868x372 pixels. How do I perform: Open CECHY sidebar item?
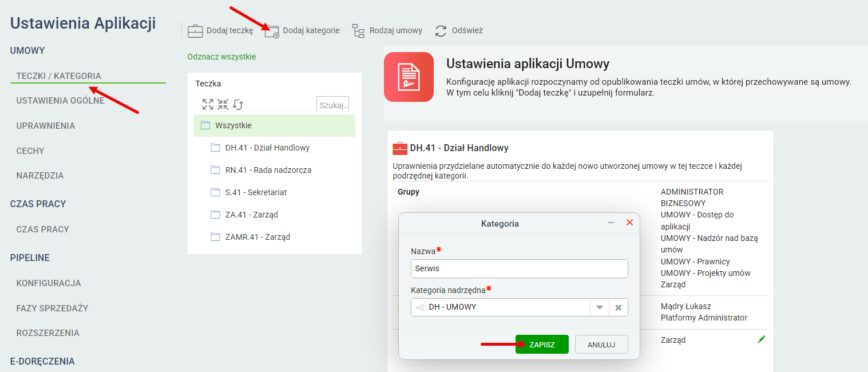tap(30, 151)
